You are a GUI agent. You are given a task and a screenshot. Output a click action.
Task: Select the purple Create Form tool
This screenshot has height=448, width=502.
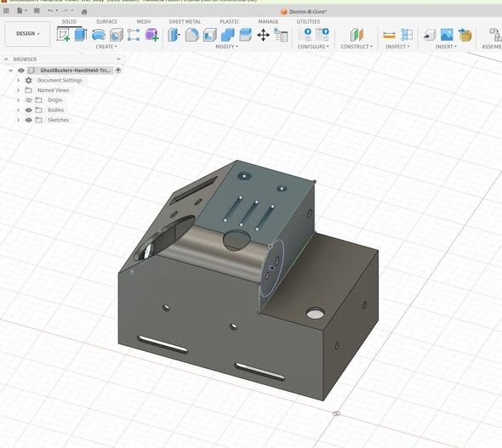click(151, 35)
